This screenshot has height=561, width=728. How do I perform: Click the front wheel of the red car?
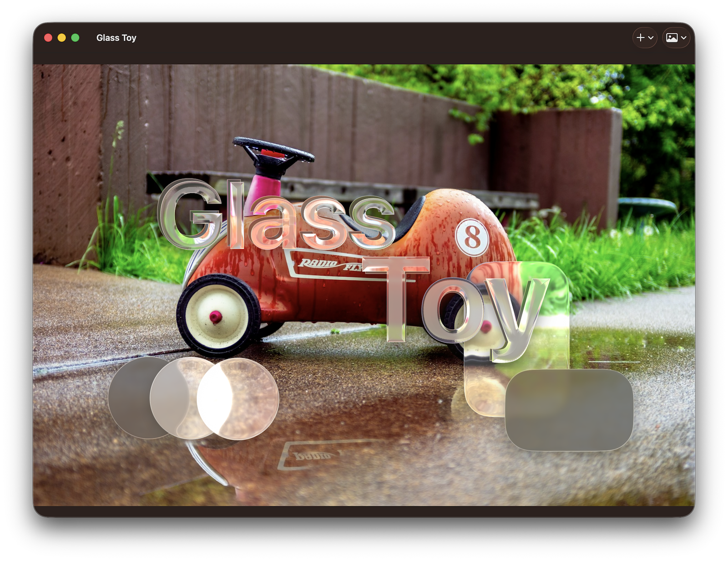coord(218,316)
